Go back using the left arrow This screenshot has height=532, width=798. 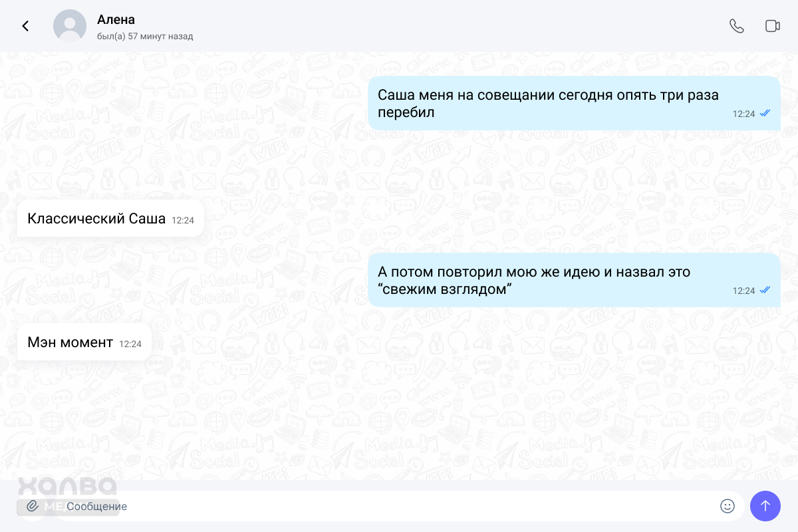coord(25,26)
